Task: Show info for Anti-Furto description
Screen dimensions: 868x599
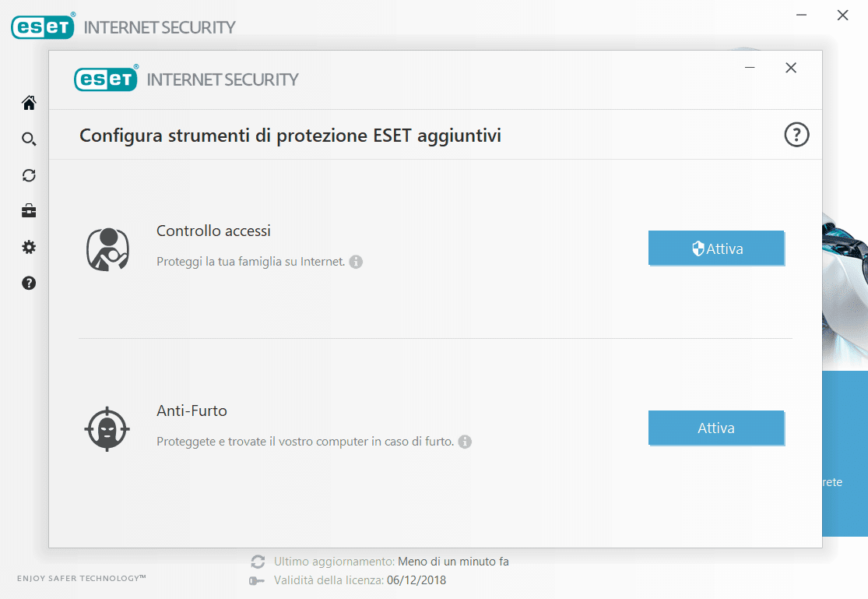Action: [465, 442]
